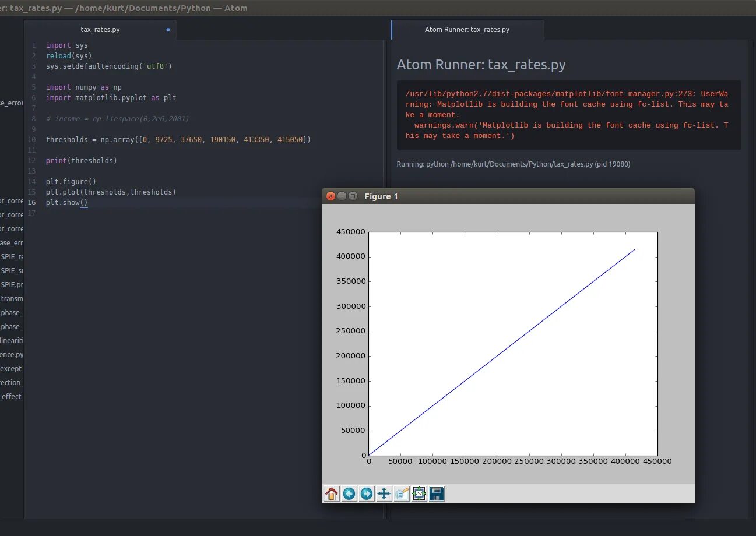Click the "import numpy as np" line
This screenshot has width=756, height=536.
tap(84, 87)
